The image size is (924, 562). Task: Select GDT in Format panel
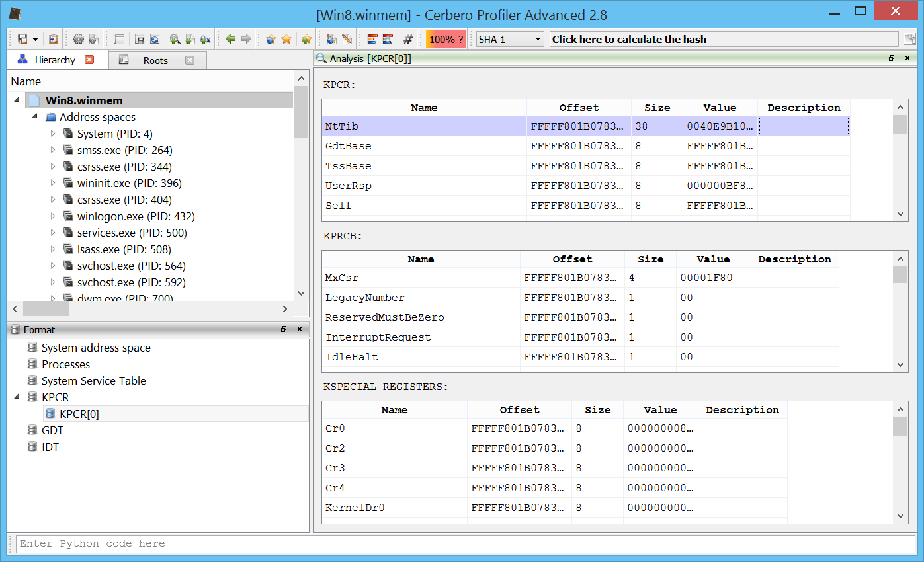coord(52,430)
